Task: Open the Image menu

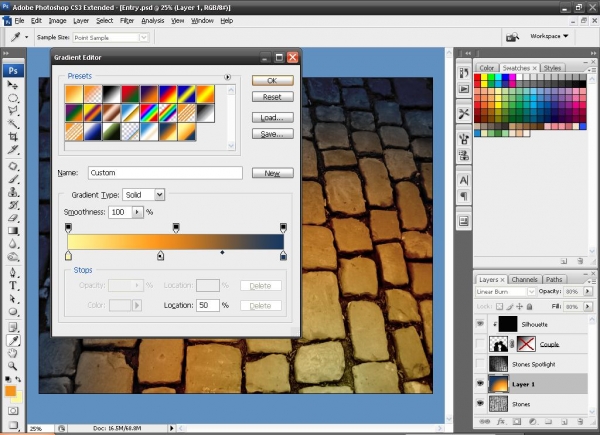Action: coord(57,21)
